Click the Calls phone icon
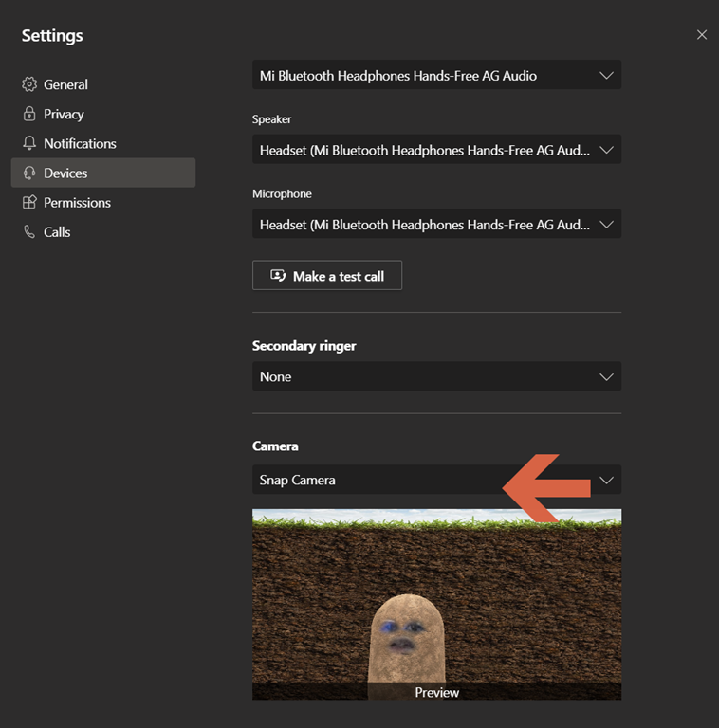This screenshot has height=728, width=719. [29, 231]
